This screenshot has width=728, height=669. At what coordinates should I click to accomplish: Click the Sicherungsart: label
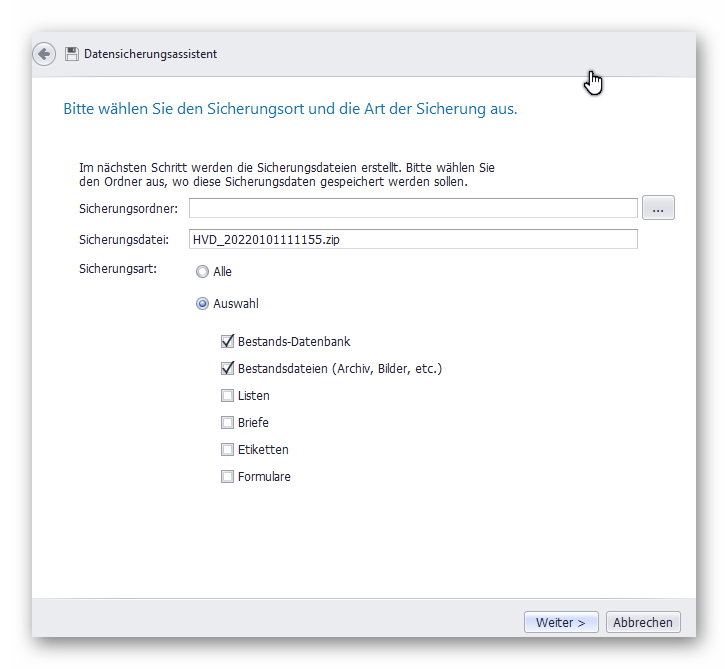pos(120,270)
